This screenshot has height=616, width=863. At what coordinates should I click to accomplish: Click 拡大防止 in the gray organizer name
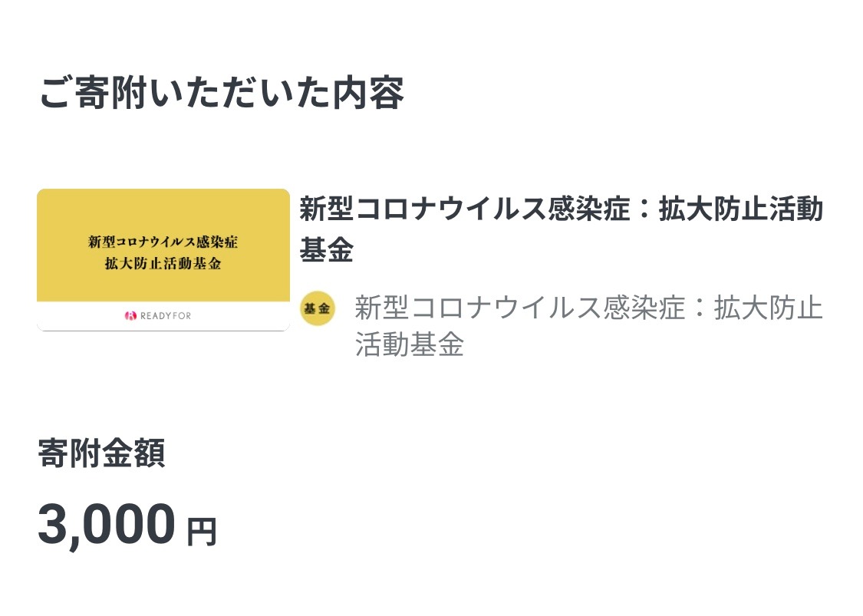[769, 307]
